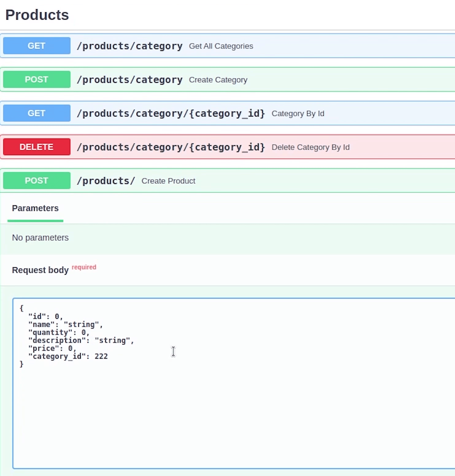Open the Create Category summary text
The width and height of the screenshot is (455, 476).
pos(218,80)
